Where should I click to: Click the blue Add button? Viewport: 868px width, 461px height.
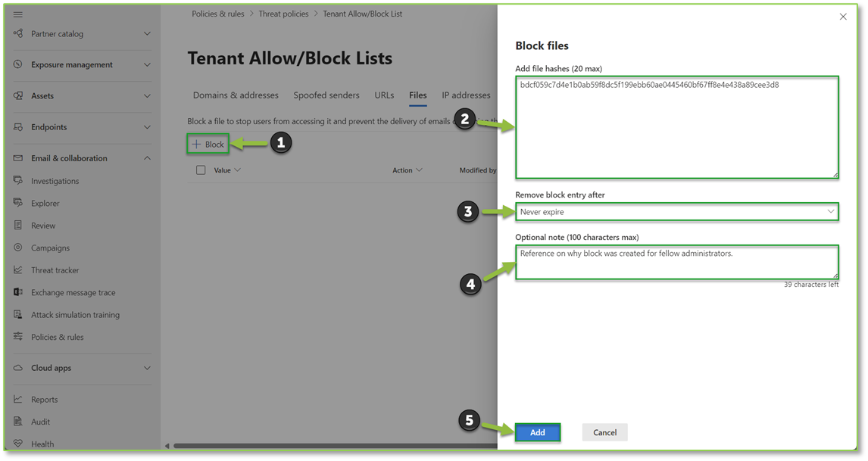click(538, 432)
